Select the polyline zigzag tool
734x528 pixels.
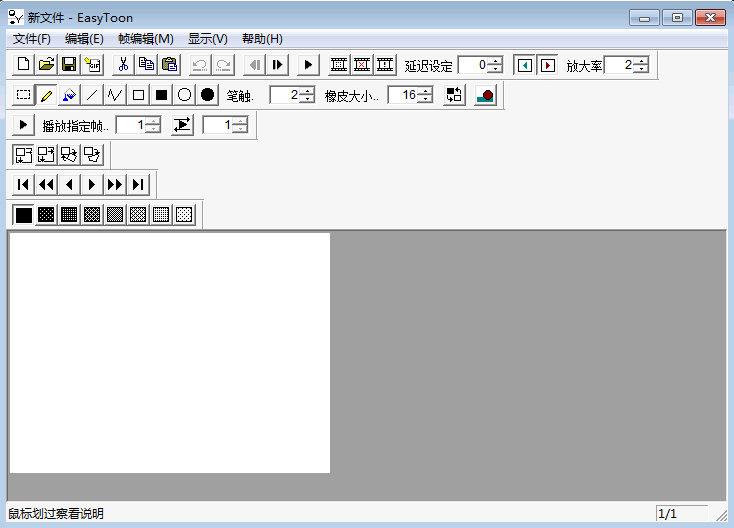coord(115,95)
